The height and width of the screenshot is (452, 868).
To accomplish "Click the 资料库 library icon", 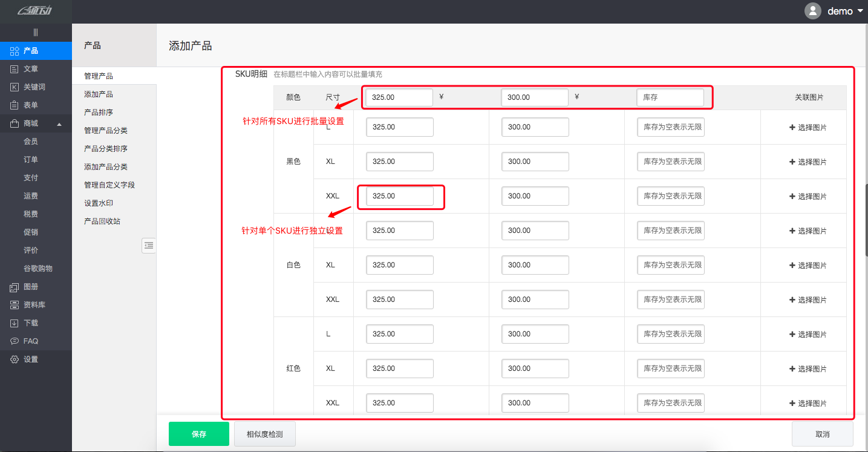I will tap(13, 304).
